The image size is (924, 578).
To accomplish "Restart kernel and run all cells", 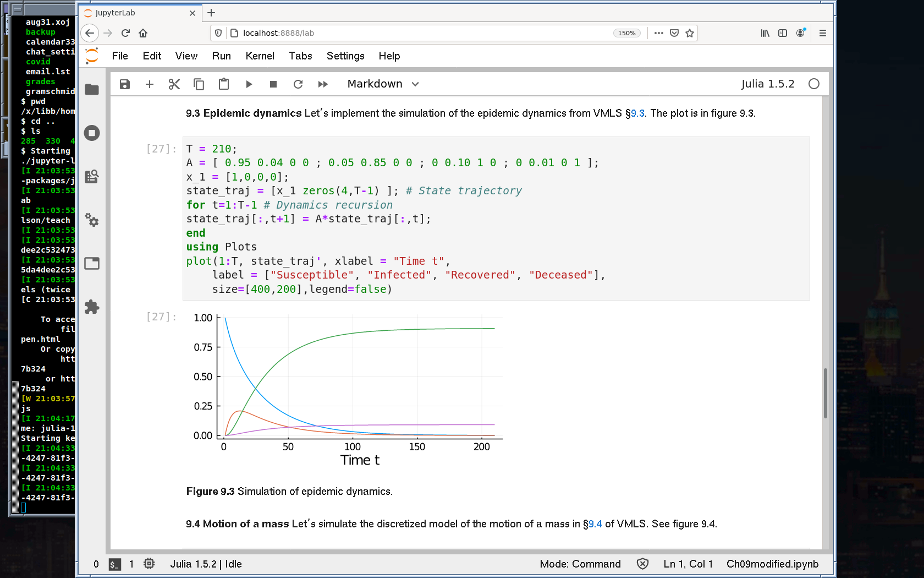I will coord(323,84).
